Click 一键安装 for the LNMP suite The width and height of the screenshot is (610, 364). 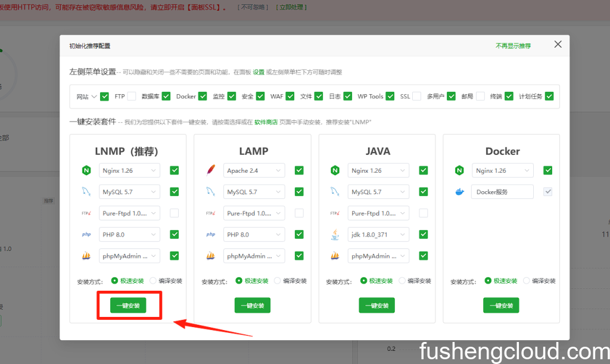(x=128, y=305)
